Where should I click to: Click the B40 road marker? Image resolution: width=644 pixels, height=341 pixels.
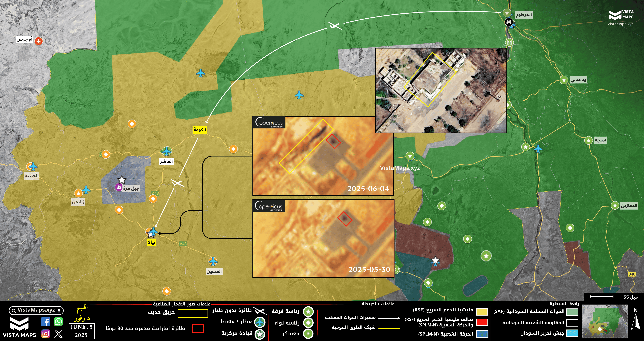(632, 274)
